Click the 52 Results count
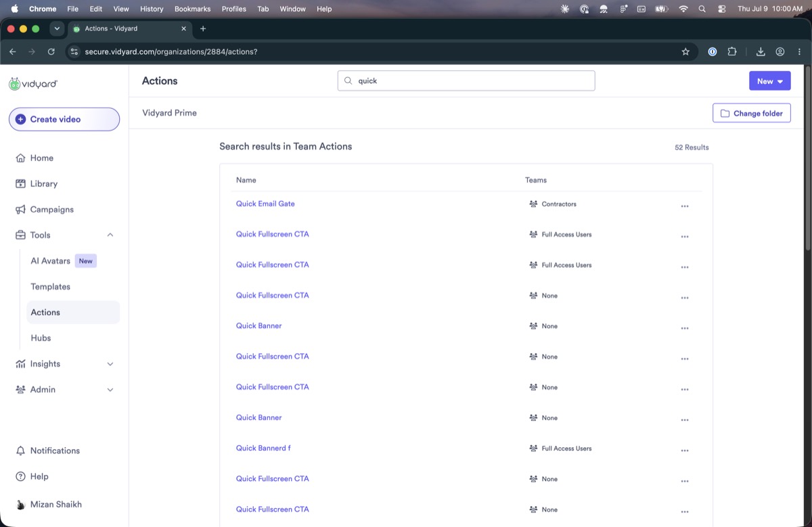The height and width of the screenshot is (527, 812). point(692,147)
